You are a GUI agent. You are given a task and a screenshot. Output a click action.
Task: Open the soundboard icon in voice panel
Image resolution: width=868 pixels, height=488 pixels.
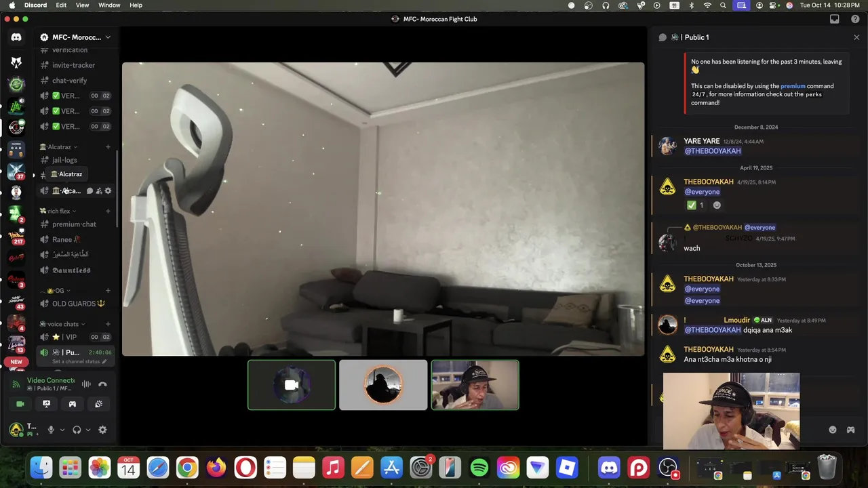98,404
